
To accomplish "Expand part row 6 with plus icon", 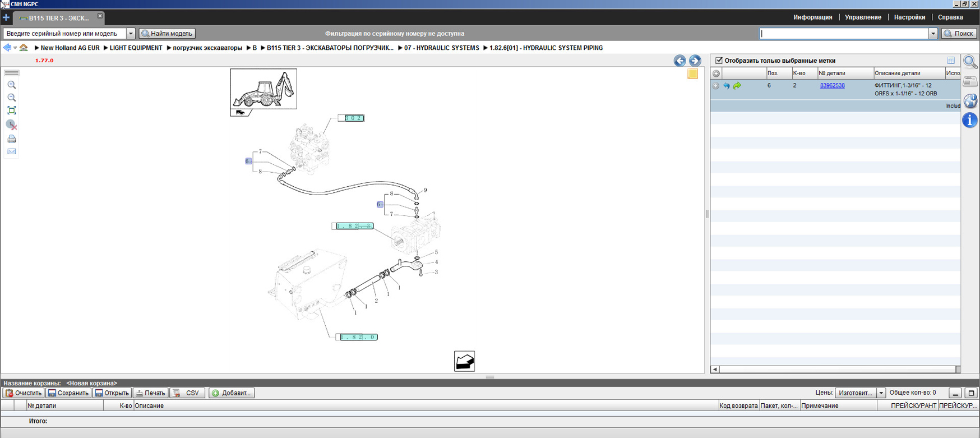I will point(716,86).
